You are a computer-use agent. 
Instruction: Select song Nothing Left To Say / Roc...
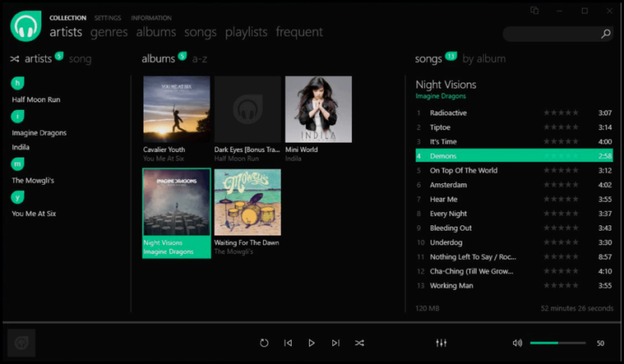pos(514,257)
